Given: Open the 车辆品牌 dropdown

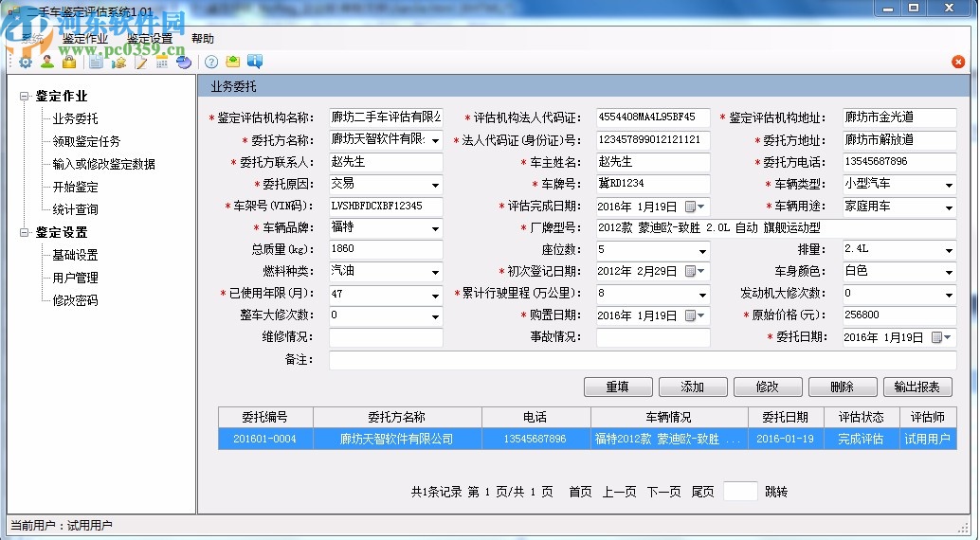Looking at the screenshot, I should [436, 228].
